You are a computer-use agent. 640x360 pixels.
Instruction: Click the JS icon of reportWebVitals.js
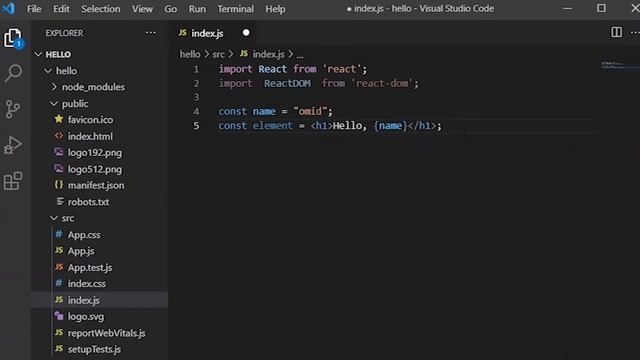[59, 333]
